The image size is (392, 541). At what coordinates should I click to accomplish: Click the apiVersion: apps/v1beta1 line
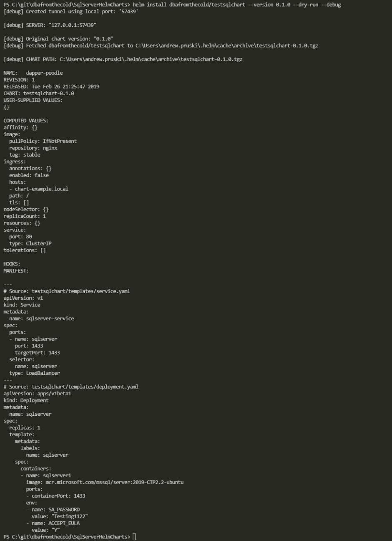38,394
